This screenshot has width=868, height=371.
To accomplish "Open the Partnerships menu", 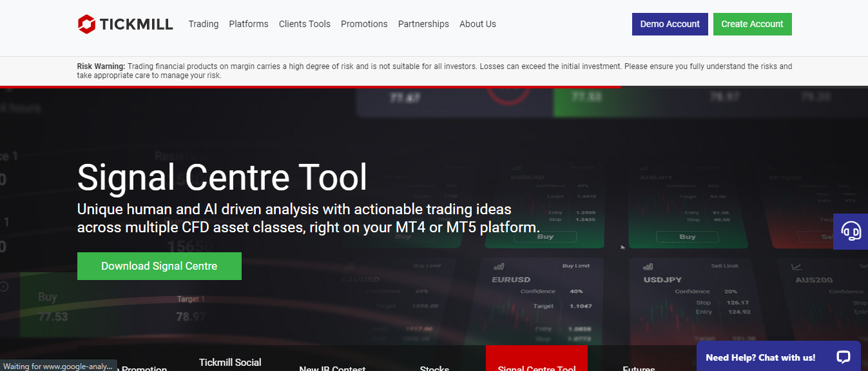I will click(x=423, y=24).
